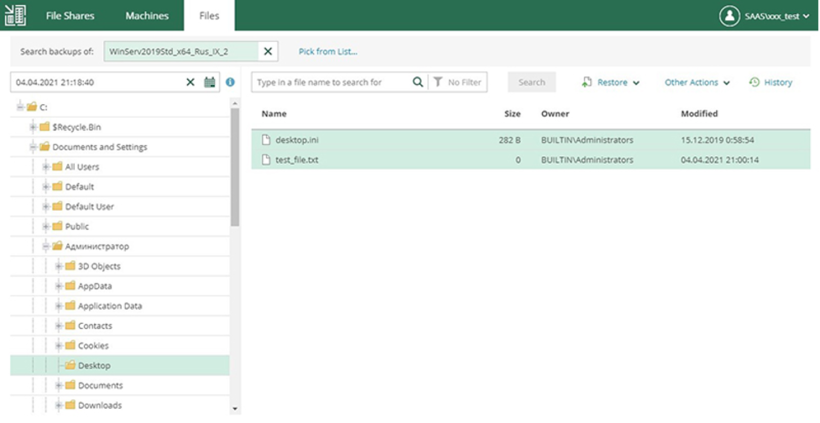This screenshot has height=423, width=820.
Task: Clear the restore point date with X icon
Action: pos(190,82)
